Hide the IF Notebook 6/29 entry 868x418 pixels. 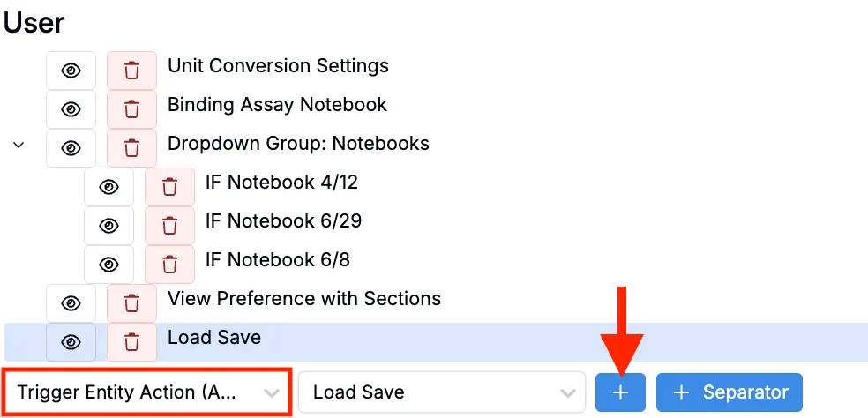[108, 225]
